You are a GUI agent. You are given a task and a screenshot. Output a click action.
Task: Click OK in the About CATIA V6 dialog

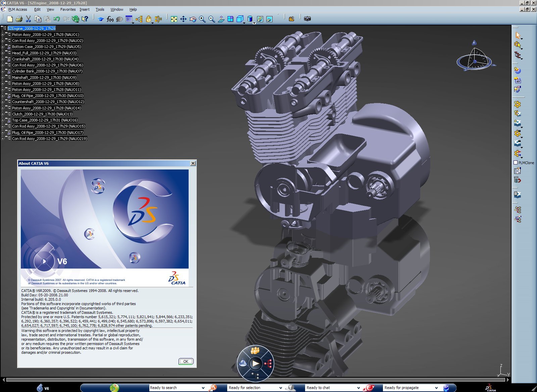186,361
